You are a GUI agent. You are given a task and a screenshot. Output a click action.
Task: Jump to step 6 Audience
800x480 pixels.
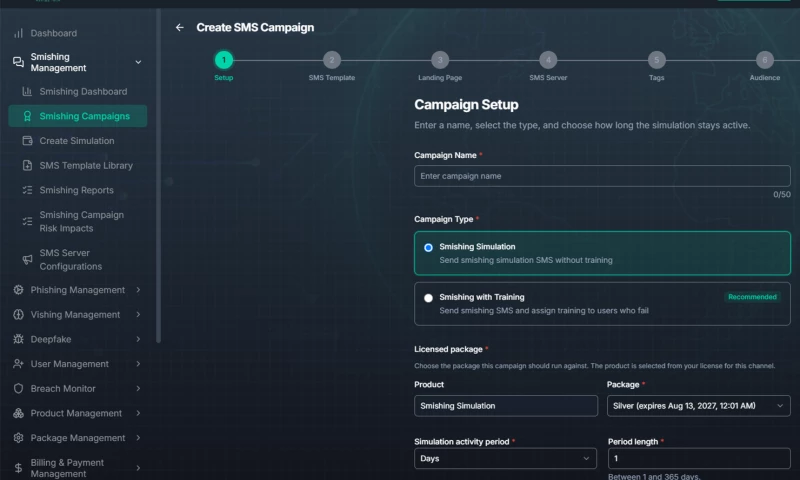point(764,60)
